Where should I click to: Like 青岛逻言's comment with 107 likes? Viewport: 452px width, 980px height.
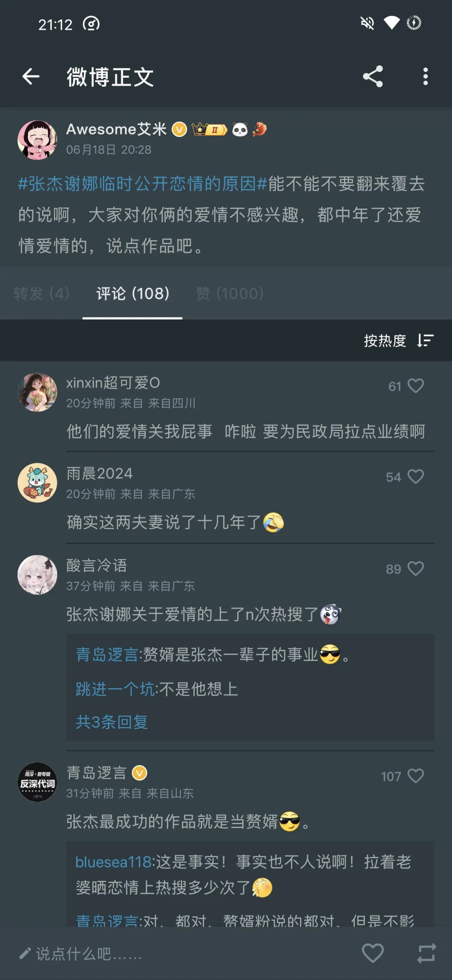pyautogui.click(x=416, y=776)
